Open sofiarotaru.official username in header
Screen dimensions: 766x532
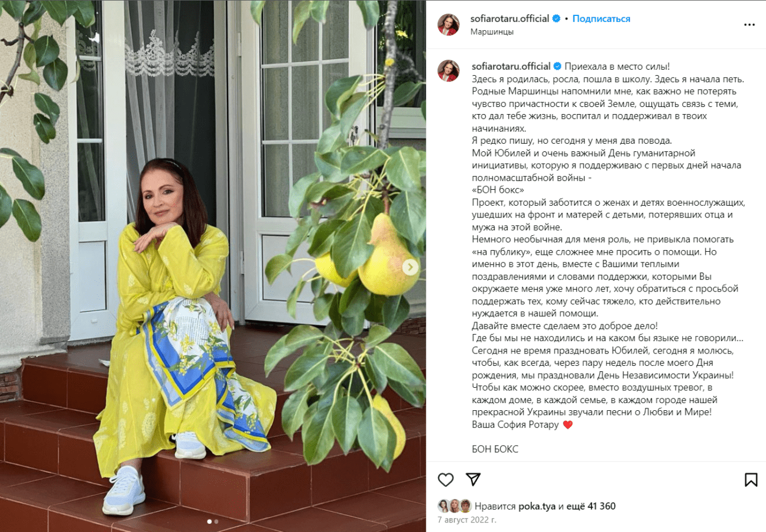click(510, 19)
